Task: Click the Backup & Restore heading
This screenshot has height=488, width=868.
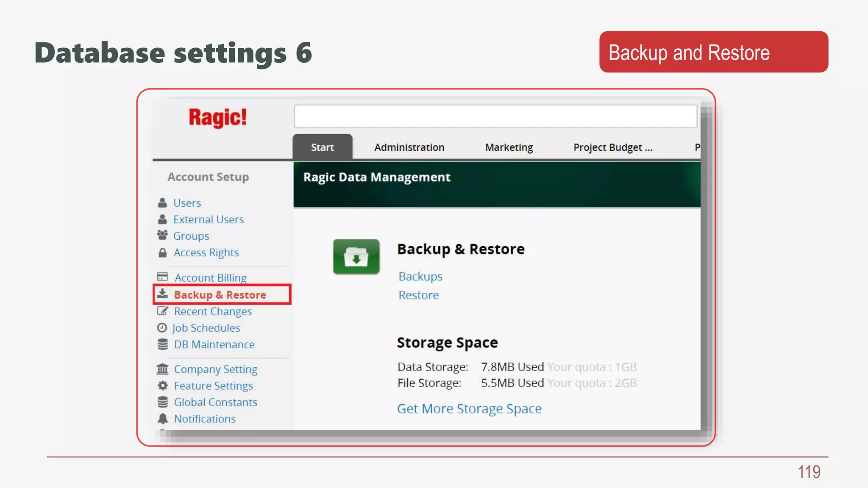Action: [x=461, y=249]
